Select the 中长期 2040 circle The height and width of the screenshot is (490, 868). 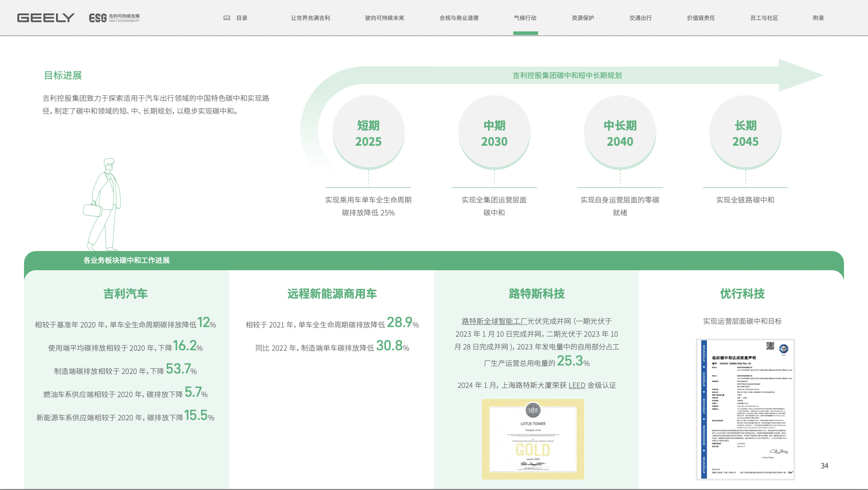pos(620,133)
